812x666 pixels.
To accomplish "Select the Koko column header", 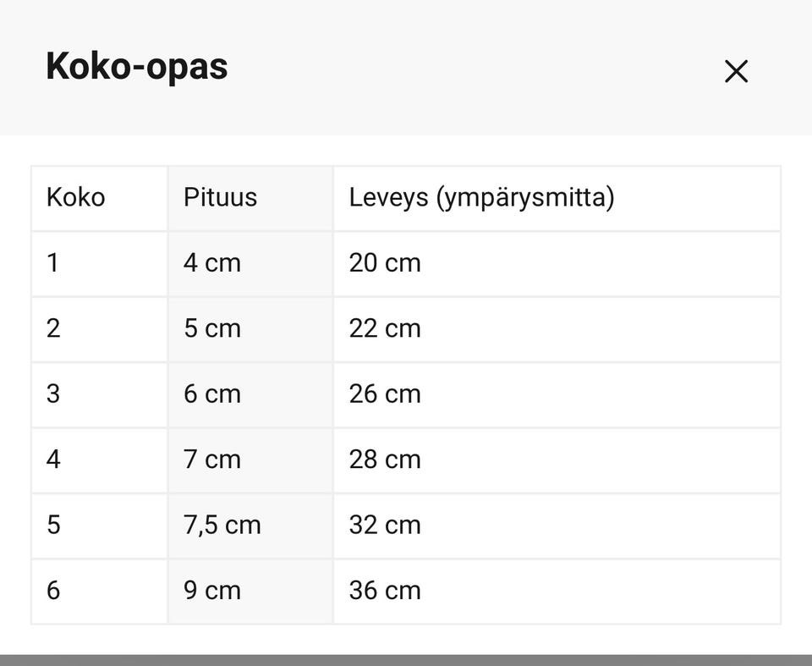I will coord(100,198).
